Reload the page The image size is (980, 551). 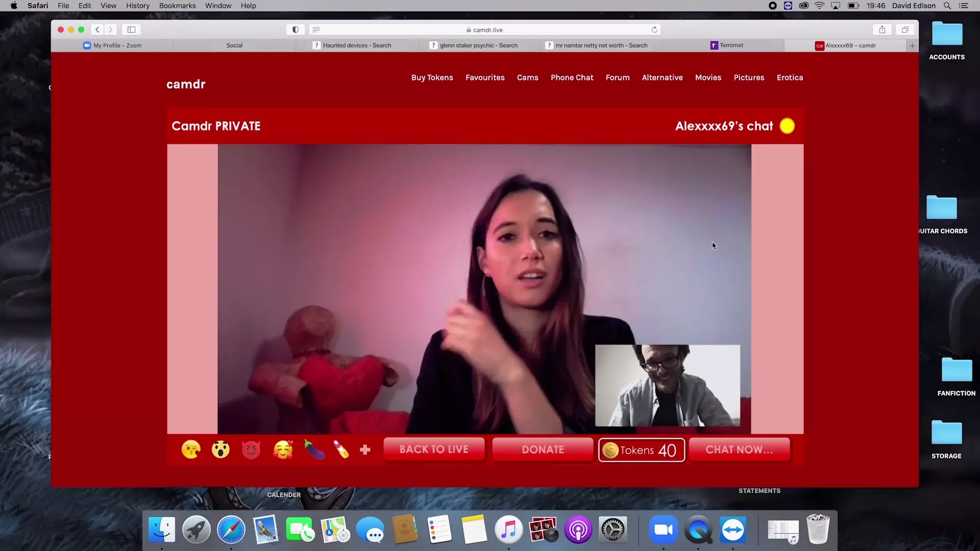click(x=654, y=30)
